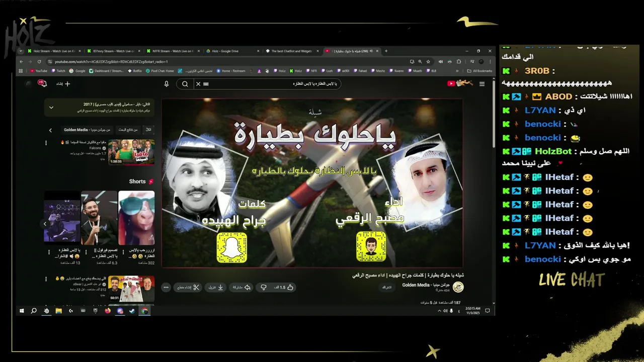Open Windows taskbar search
This screenshot has width=644, height=362.
34,311
